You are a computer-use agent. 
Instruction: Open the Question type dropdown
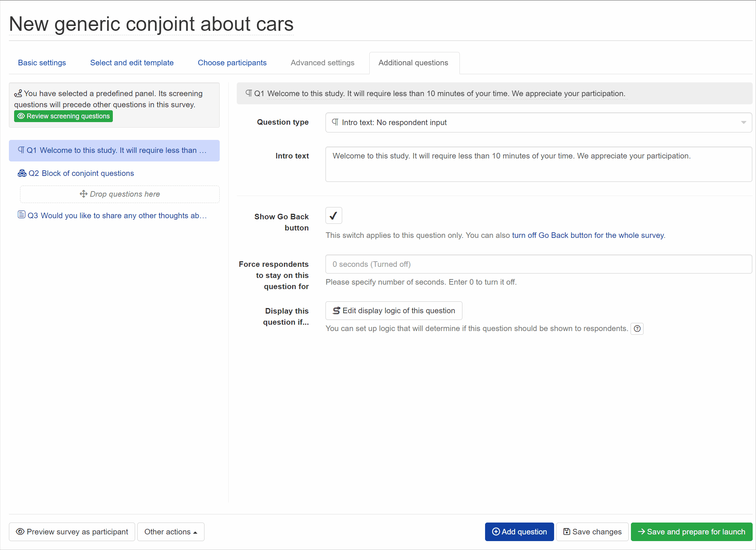[x=539, y=122]
